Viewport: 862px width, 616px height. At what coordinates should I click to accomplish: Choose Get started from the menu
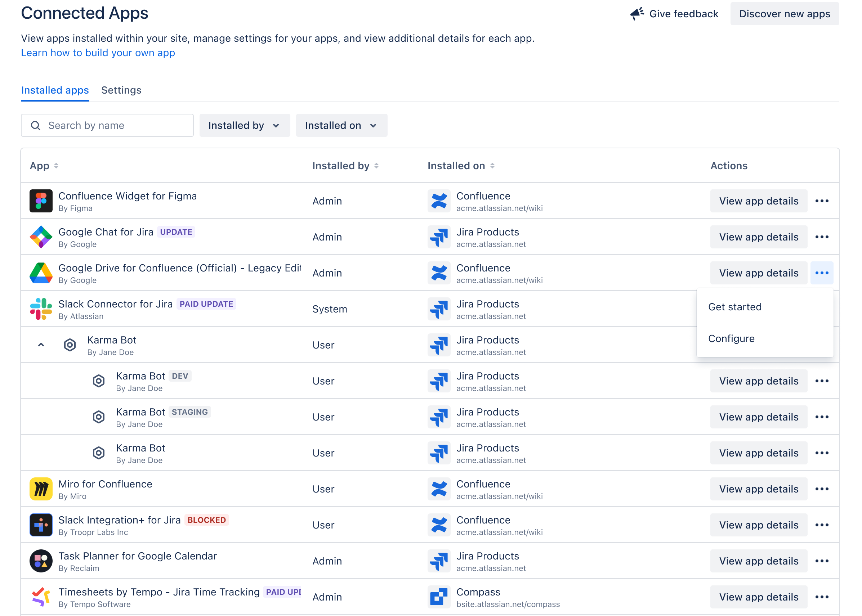click(765, 307)
